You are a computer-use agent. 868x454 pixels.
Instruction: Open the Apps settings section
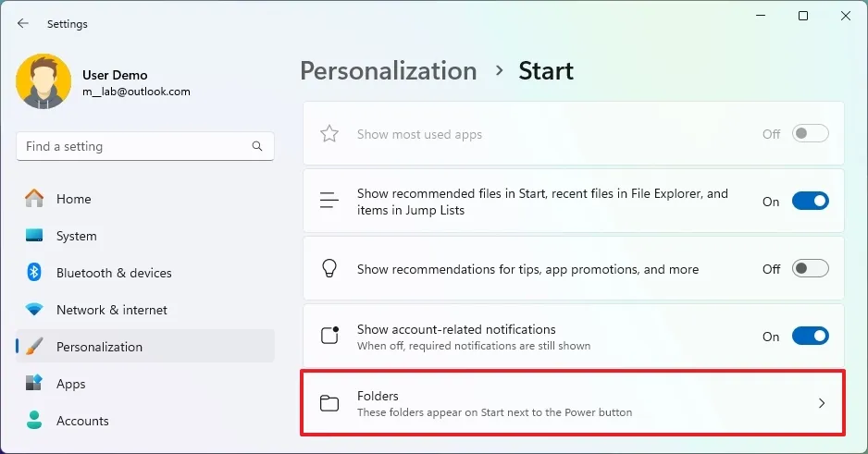(x=70, y=384)
